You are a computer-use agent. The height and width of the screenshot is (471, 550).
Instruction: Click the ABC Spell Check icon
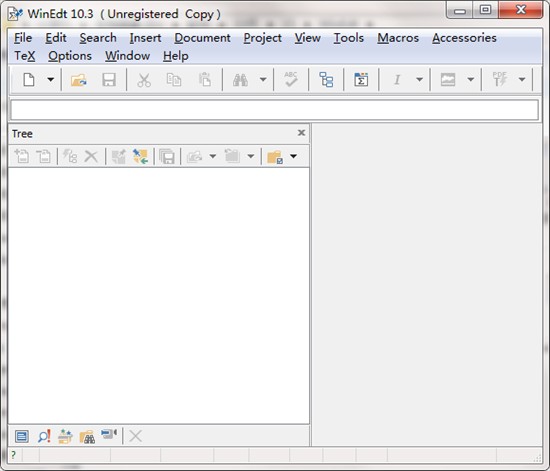(x=291, y=79)
